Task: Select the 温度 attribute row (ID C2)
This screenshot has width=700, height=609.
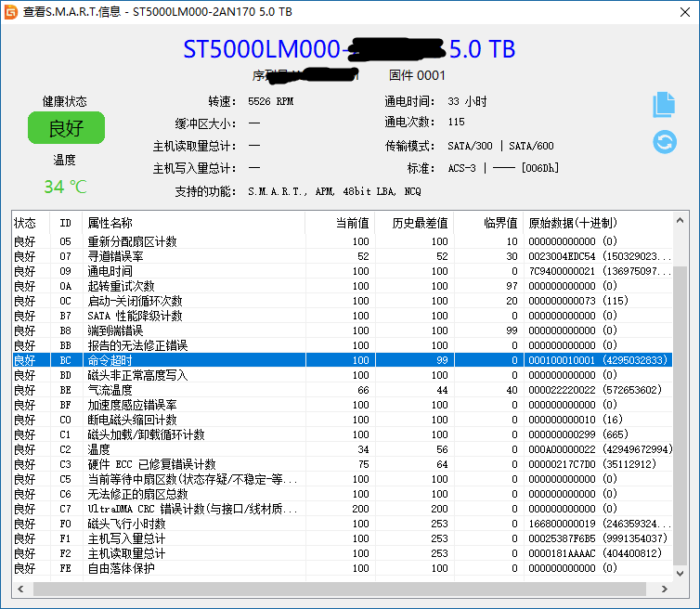Action: point(343,449)
